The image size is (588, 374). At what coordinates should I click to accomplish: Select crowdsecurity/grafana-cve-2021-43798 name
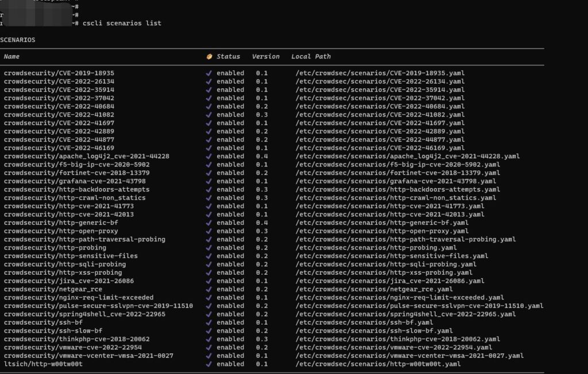point(75,181)
